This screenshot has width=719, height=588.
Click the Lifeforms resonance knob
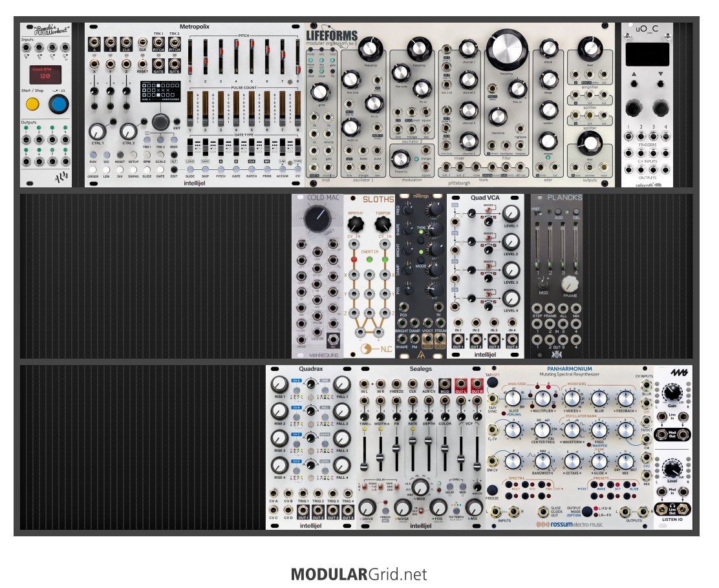(x=497, y=118)
